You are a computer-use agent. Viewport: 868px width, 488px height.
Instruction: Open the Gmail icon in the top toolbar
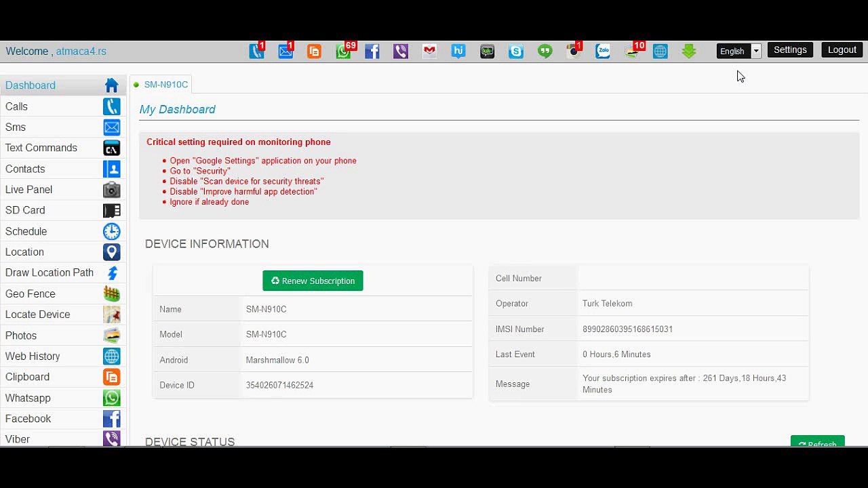429,51
